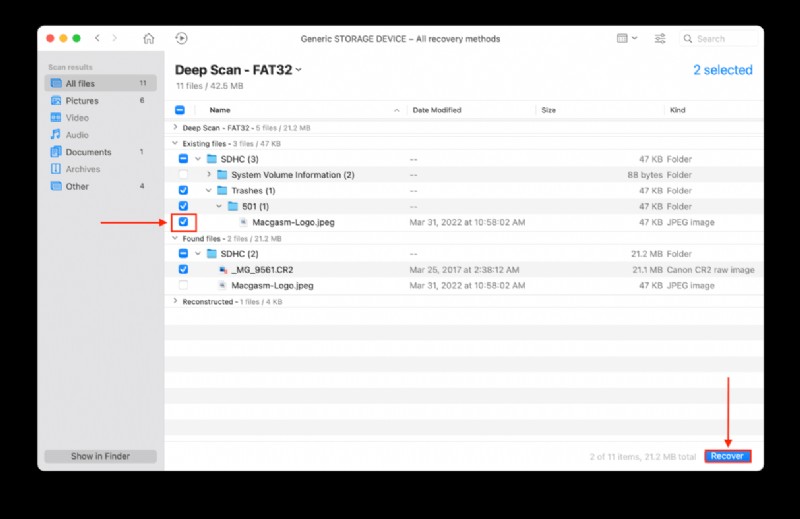This screenshot has height=519, width=800.
Task: Uncheck the 501 (1) folder checkbox
Action: point(183,206)
